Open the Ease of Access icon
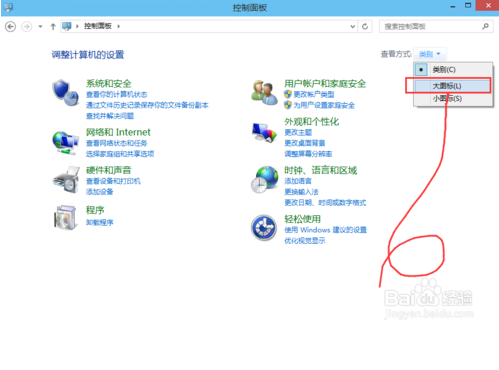 point(264,228)
